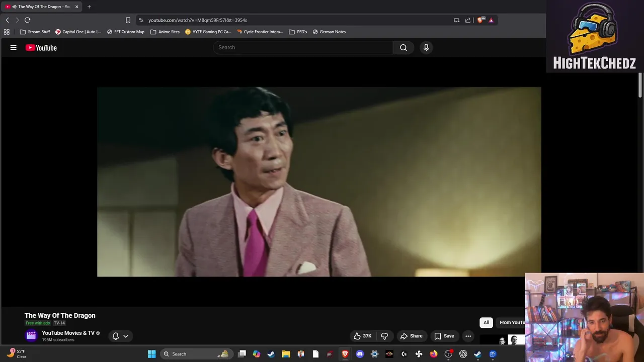The height and width of the screenshot is (362, 644).
Task: Click the YouTube search magnifier button
Action: 404,47
